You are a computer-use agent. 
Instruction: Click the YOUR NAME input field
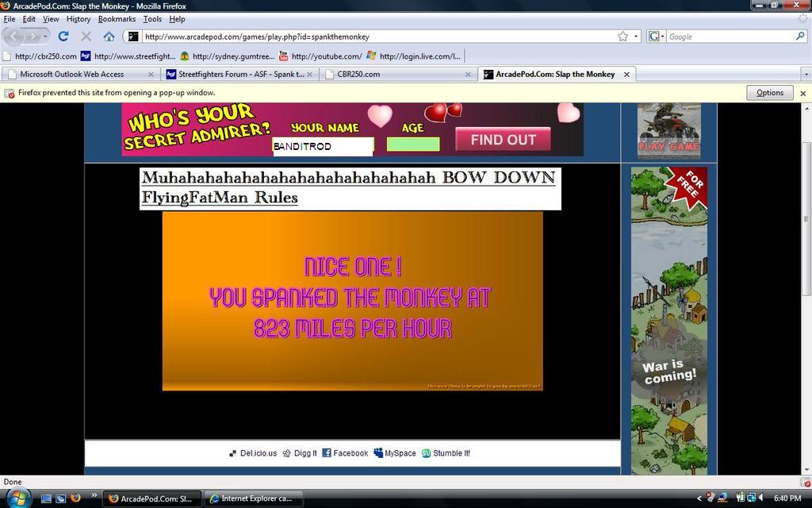(x=322, y=146)
